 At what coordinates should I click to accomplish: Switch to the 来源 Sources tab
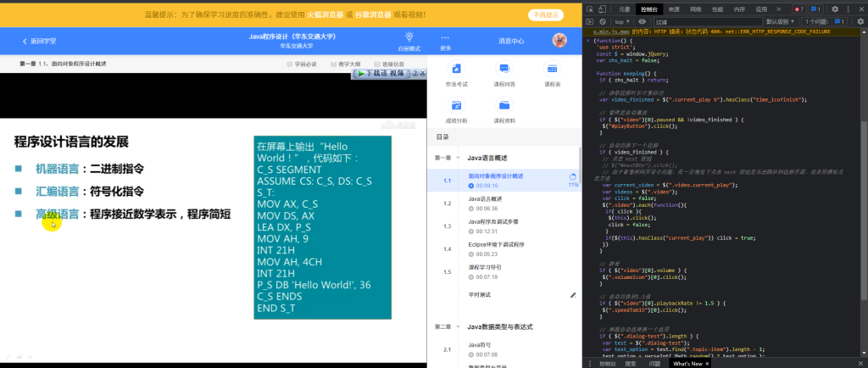coord(674,8)
